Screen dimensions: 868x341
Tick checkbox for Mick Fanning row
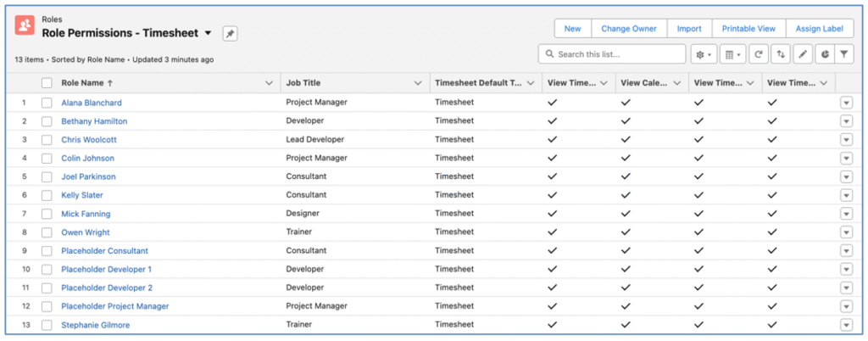[x=47, y=214]
